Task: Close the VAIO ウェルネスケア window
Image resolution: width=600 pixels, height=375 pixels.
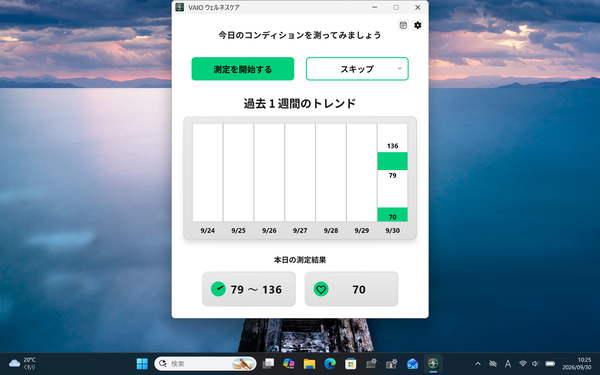Action: [x=417, y=7]
